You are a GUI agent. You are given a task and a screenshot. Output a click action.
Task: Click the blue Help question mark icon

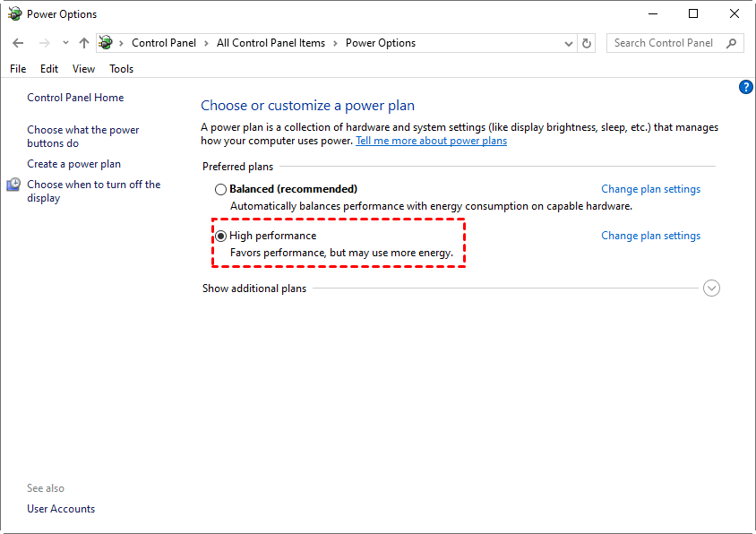coord(745,87)
